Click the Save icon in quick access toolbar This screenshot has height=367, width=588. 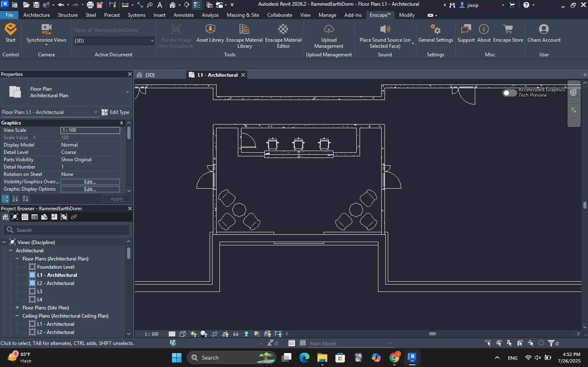click(36, 5)
